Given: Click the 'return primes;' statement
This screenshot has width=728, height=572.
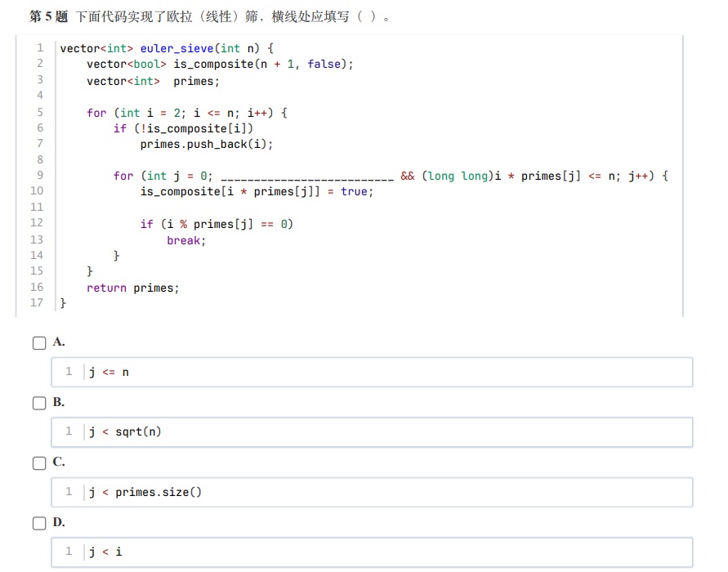Looking at the screenshot, I should (133, 288).
